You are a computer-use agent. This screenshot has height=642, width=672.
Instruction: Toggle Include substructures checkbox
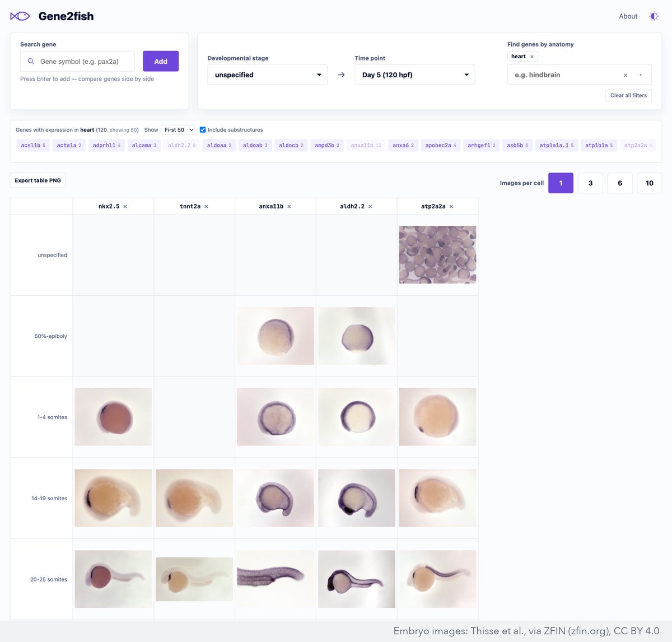(203, 130)
